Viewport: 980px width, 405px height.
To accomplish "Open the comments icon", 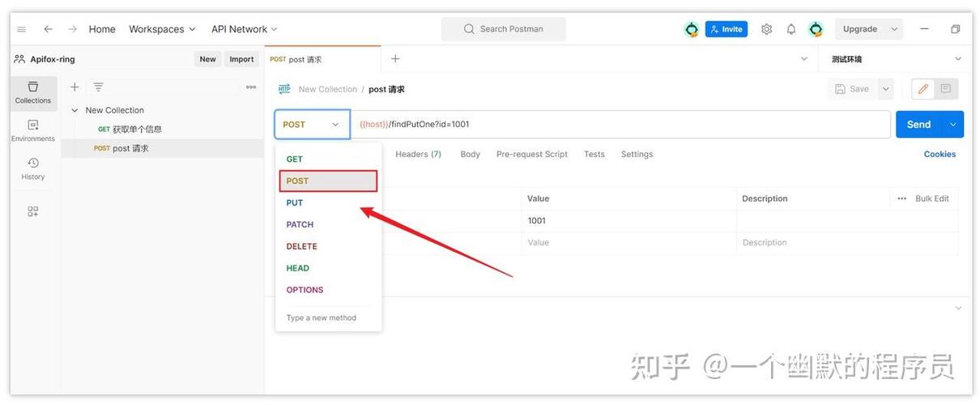I will [x=946, y=89].
